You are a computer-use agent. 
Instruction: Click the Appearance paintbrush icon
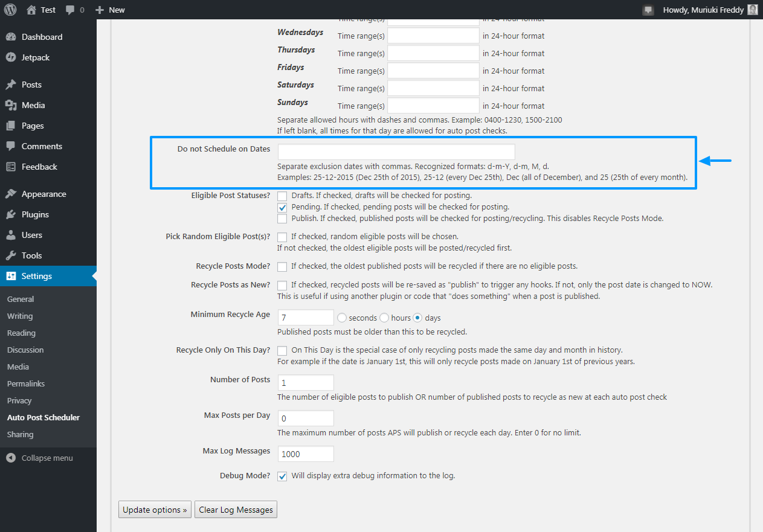tap(11, 194)
